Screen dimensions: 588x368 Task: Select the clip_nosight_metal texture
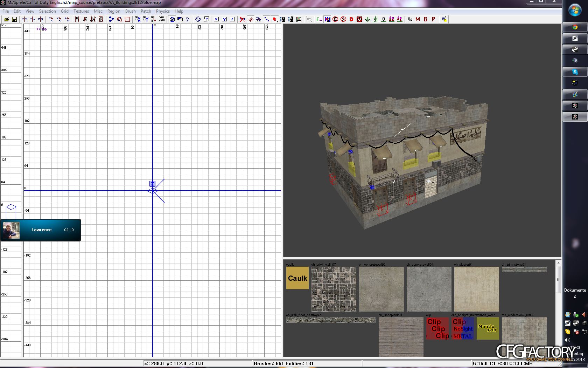[463, 328]
